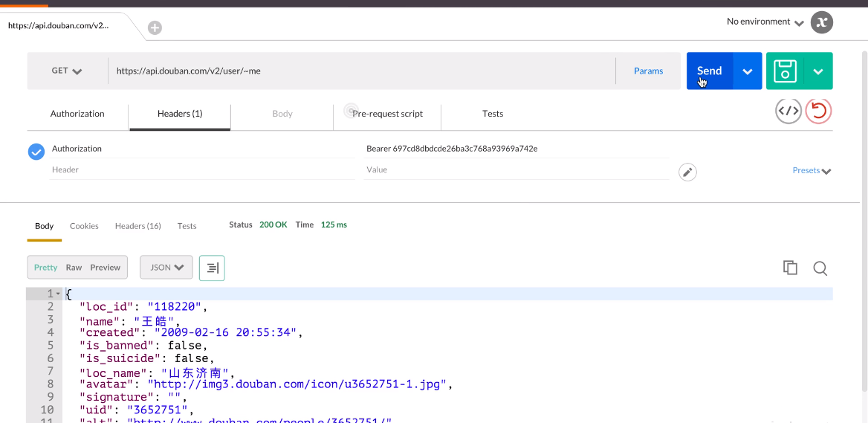Click the Bearer token value field

pyautogui.click(x=516, y=149)
